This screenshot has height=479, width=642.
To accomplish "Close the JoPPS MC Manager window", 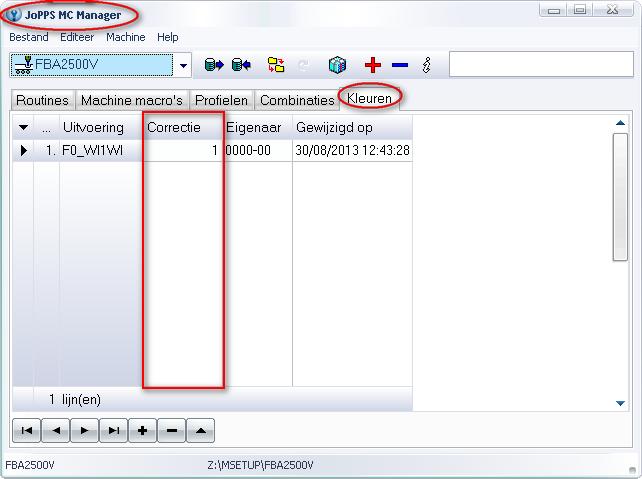I will pyautogui.click(x=613, y=10).
